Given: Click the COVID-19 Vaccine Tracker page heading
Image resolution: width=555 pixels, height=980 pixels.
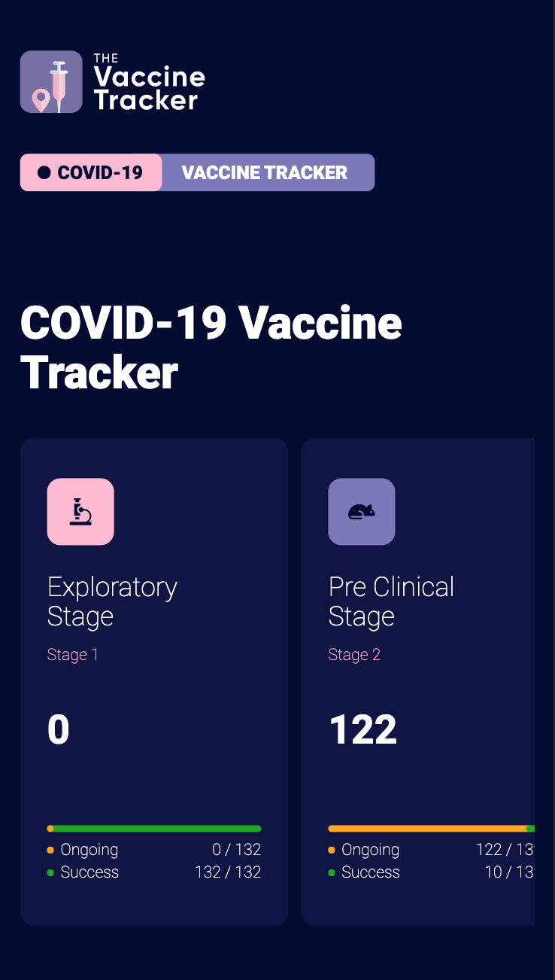Looking at the screenshot, I should click(x=211, y=346).
